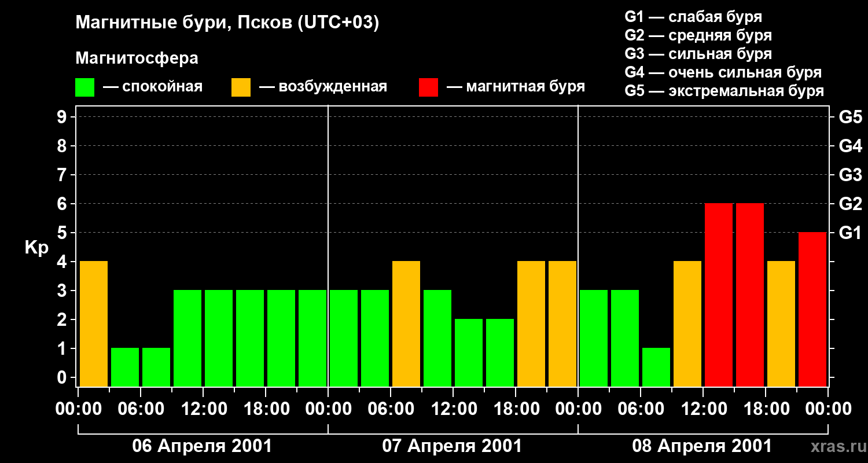Image resolution: width=868 pixels, height=463 pixels.
Task: Choose the orange 06:00–09:00 bar on 07 Апреля
Action: pos(406,324)
